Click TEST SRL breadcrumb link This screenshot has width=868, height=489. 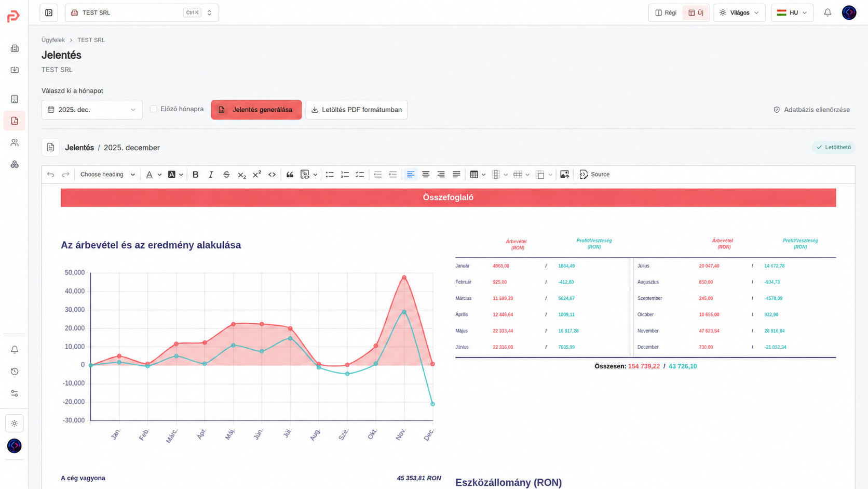[91, 40]
